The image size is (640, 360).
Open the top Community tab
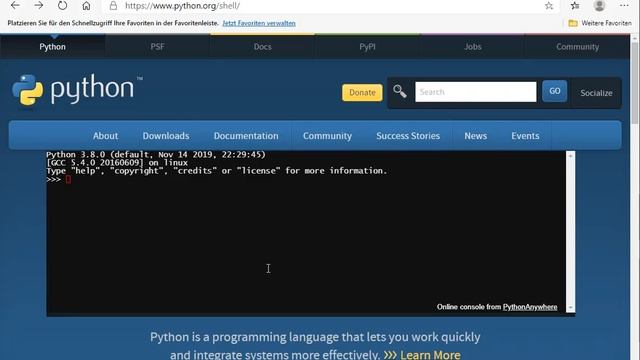pos(578,47)
